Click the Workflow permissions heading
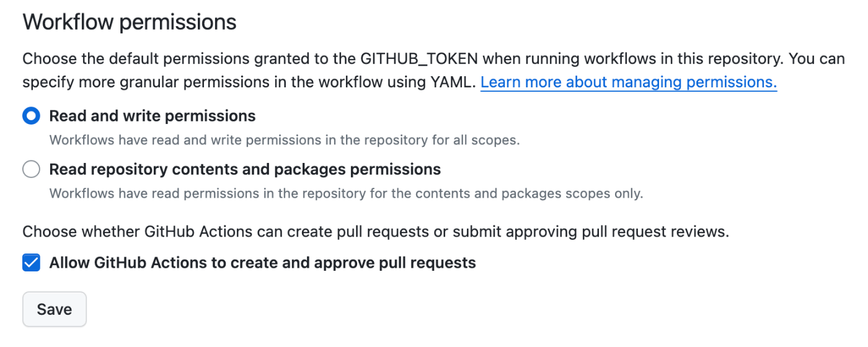The height and width of the screenshot is (347, 868). 130,22
